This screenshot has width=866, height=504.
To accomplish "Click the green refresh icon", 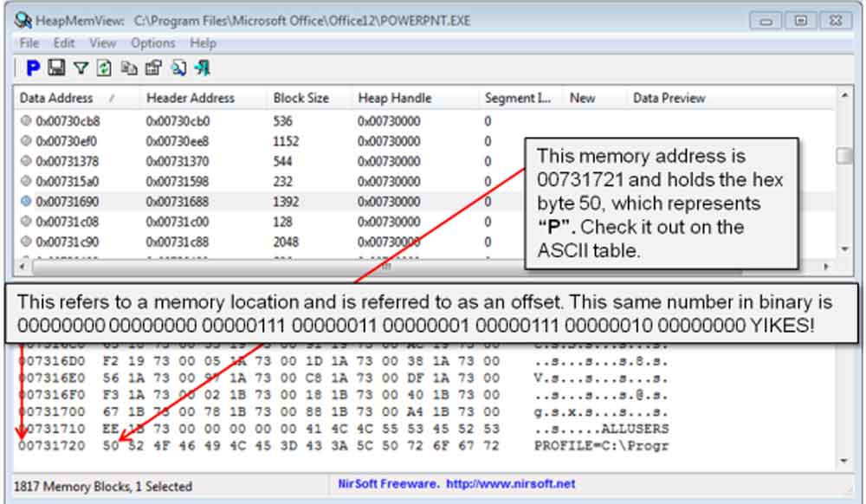I will pos(105,68).
